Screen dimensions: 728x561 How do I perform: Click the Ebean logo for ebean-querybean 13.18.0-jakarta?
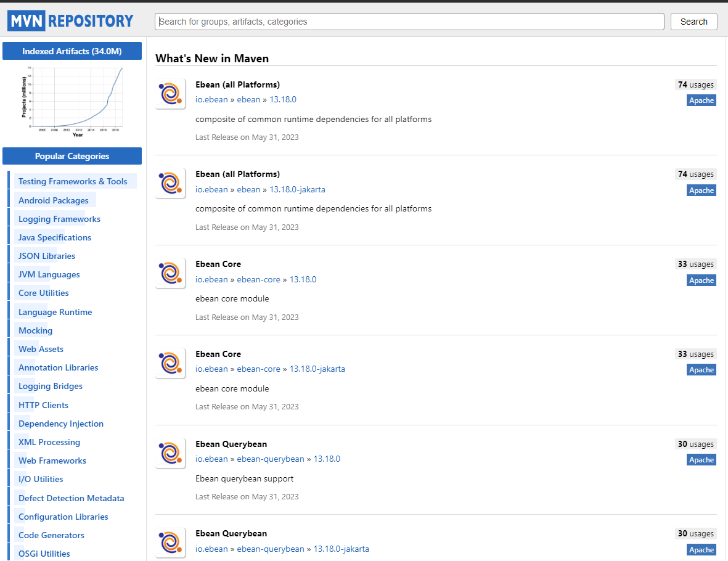click(x=170, y=543)
